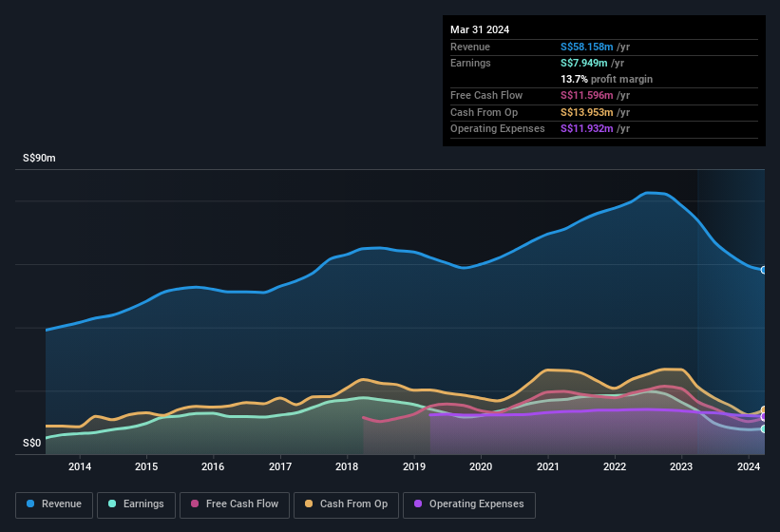This screenshot has width=780, height=532.
Task: Click the 2019 x-axis label
Action: (414, 466)
